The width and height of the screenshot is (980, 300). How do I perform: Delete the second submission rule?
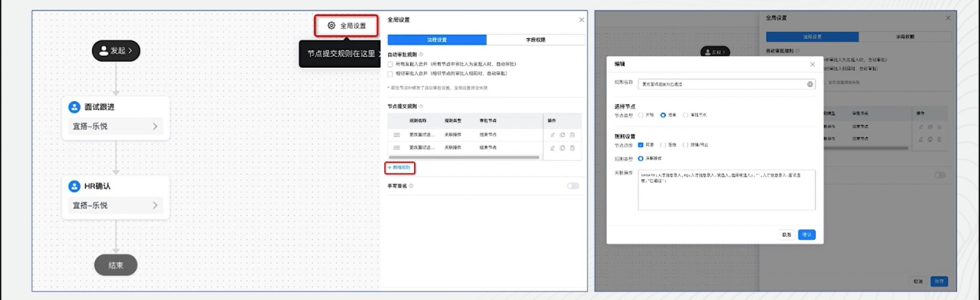pos(572,147)
